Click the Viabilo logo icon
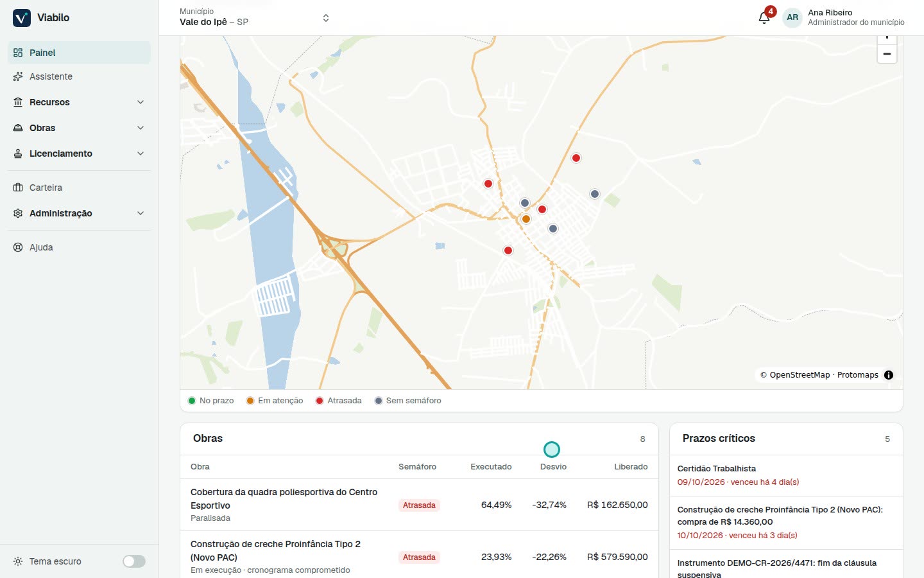 (22, 18)
